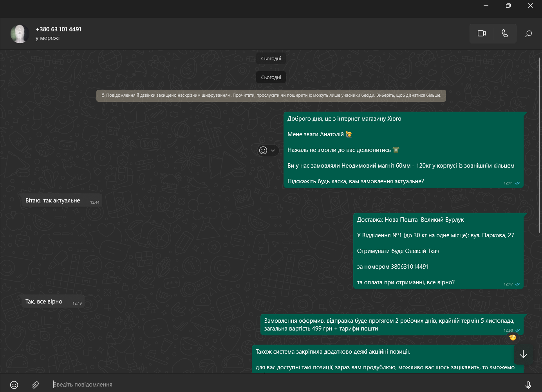Click the voice message microphone icon

click(528, 385)
